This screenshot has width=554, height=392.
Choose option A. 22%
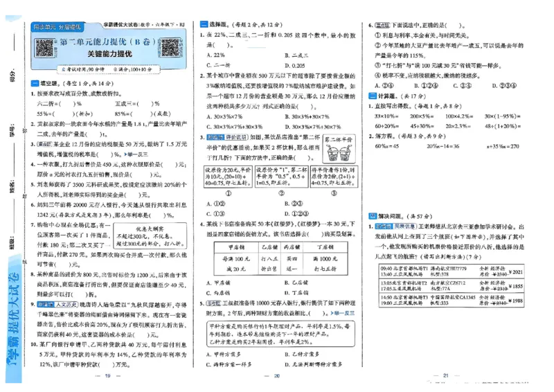(215, 55)
